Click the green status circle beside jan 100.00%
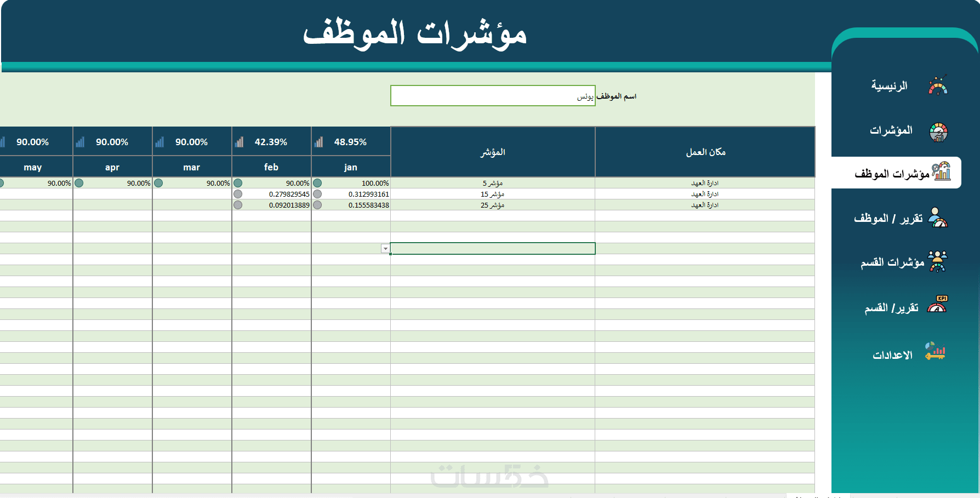The height and width of the screenshot is (498, 980). [x=317, y=183]
